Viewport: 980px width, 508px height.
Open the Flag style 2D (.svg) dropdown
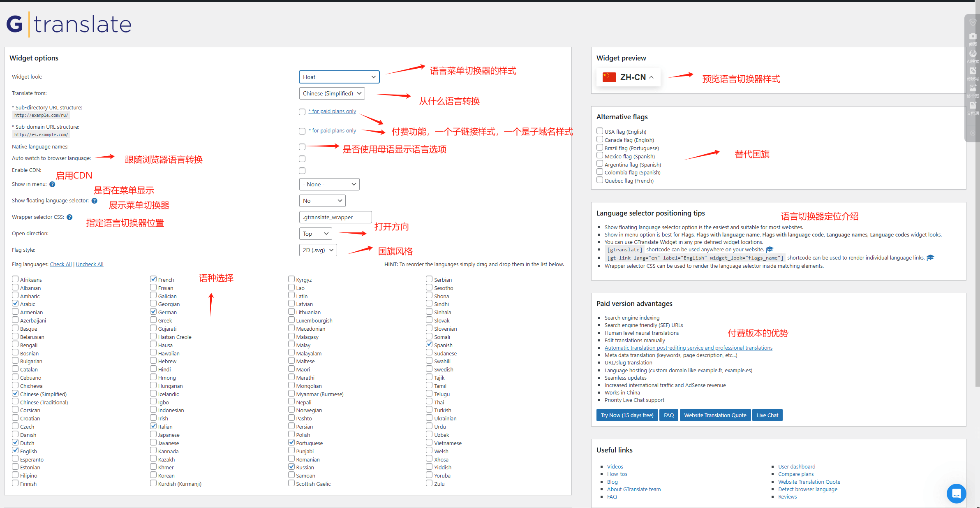point(318,250)
